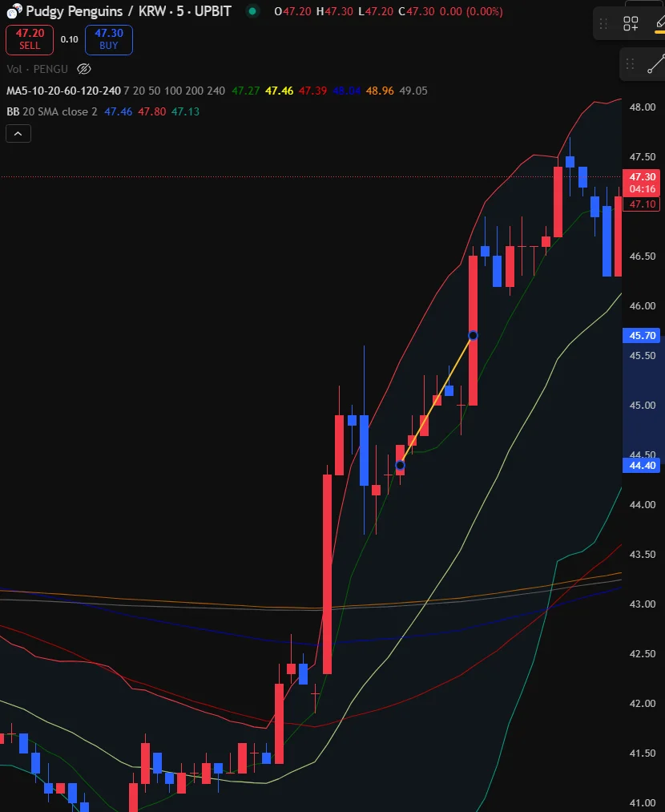The height and width of the screenshot is (812, 665).
Task: Click gray MA value 49.05
Action: (x=413, y=91)
